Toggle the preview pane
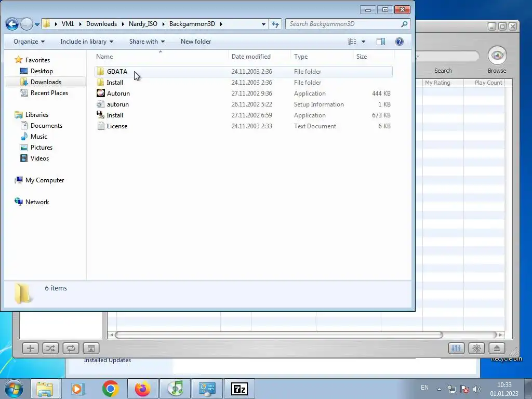The width and height of the screenshot is (532, 399). 381,42
